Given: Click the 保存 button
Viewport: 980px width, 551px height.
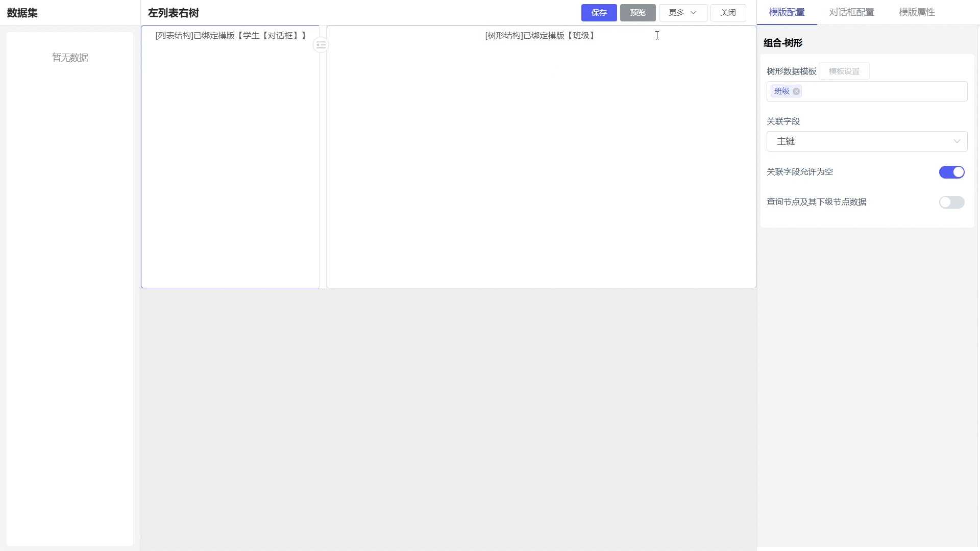Looking at the screenshot, I should point(599,13).
